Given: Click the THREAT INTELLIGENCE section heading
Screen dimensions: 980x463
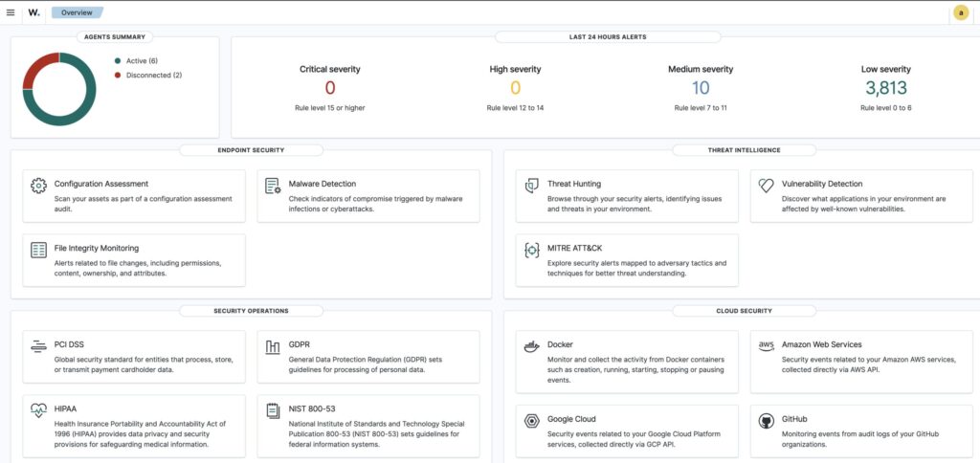Looking at the screenshot, I should tap(744, 150).
